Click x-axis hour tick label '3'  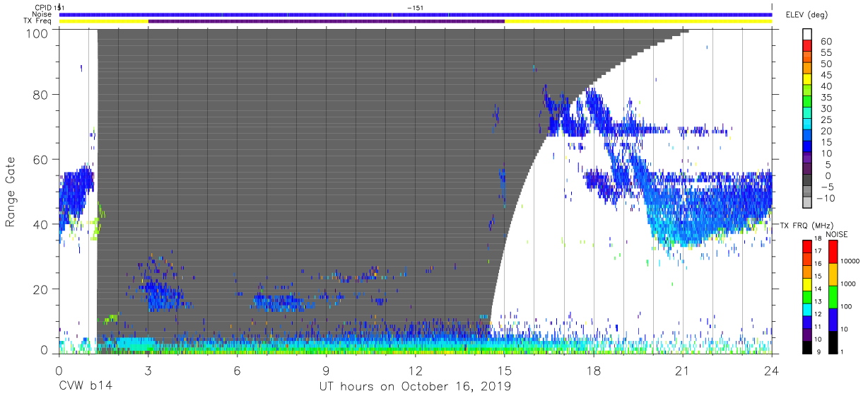click(148, 370)
